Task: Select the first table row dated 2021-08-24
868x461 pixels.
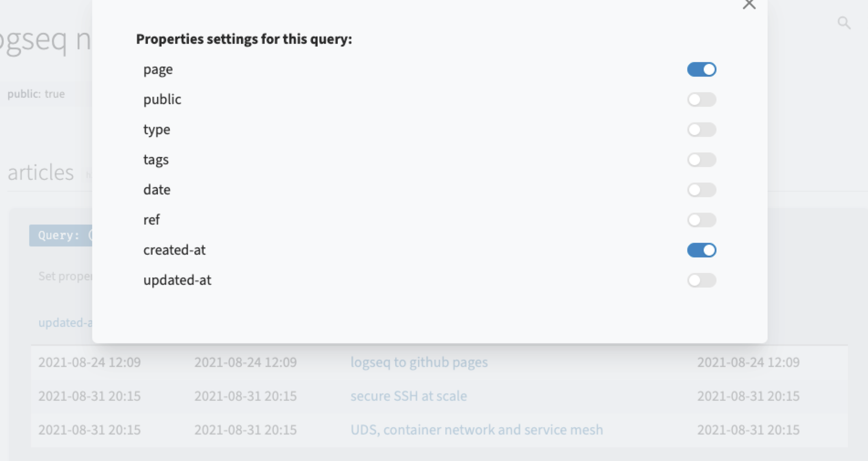Action: (x=89, y=362)
